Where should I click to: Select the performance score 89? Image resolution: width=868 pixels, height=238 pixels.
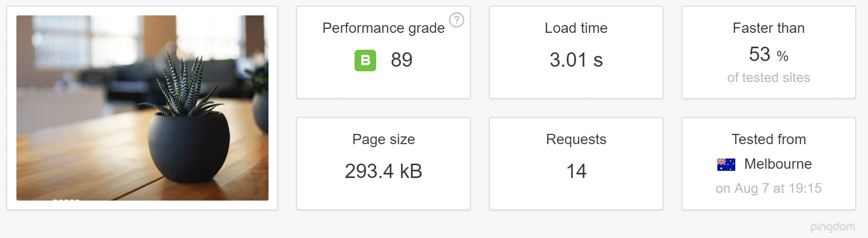tap(402, 60)
